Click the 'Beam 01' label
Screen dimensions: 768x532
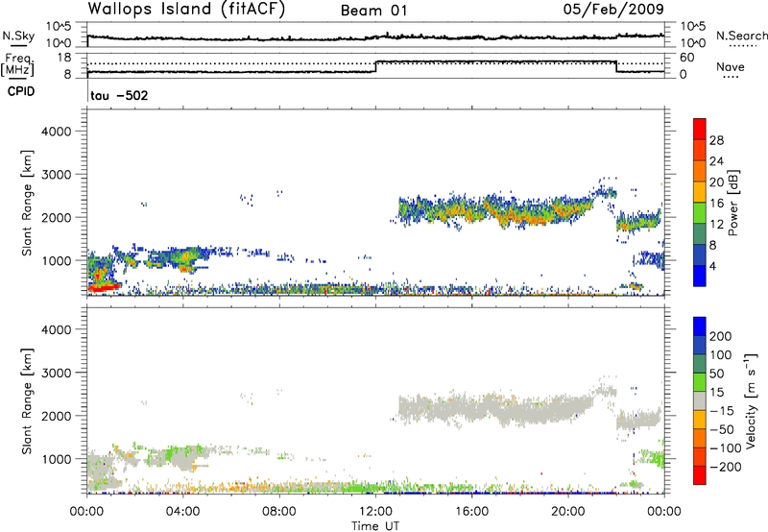373,11
